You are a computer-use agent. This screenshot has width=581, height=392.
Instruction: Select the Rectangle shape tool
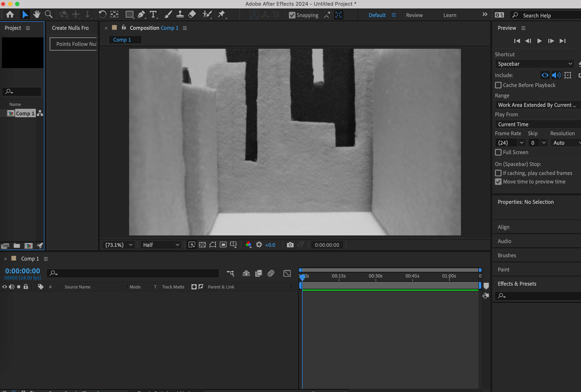tap(129, 15)
